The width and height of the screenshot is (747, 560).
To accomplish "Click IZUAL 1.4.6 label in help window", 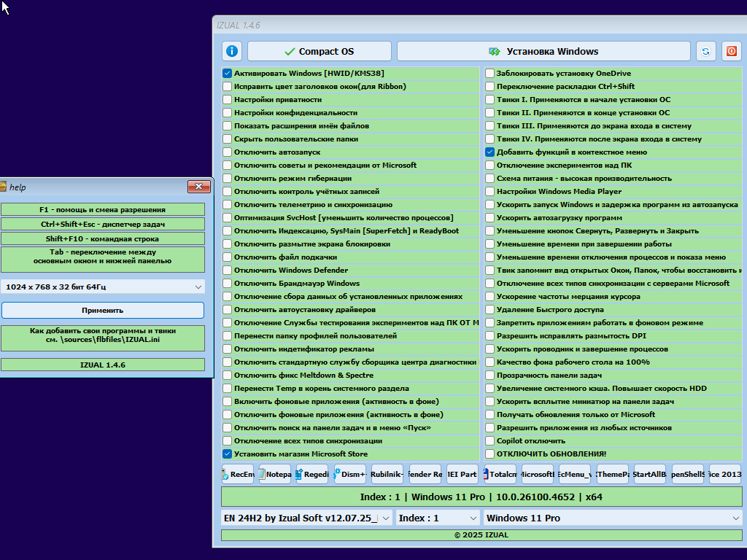I will 102,365.
